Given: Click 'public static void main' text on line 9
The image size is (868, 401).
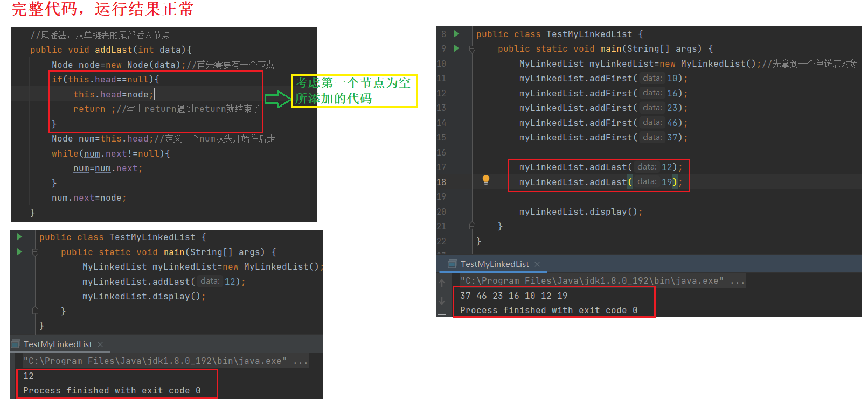Looking at the screenshot, I should (x=559, y=48).
